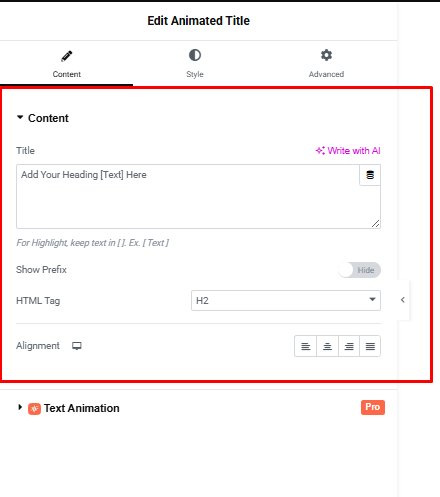Align the title center

pyautogui.click(x=327, y=346)
